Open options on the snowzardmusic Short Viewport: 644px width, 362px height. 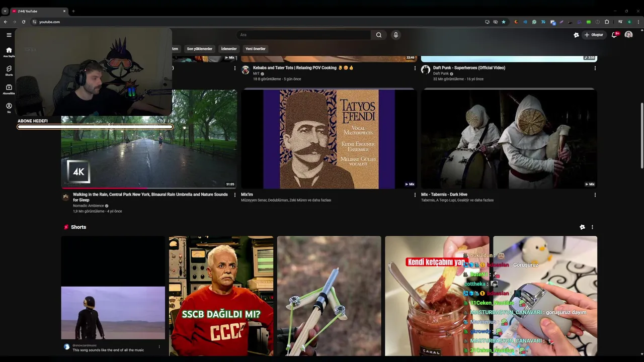(159, 346)
